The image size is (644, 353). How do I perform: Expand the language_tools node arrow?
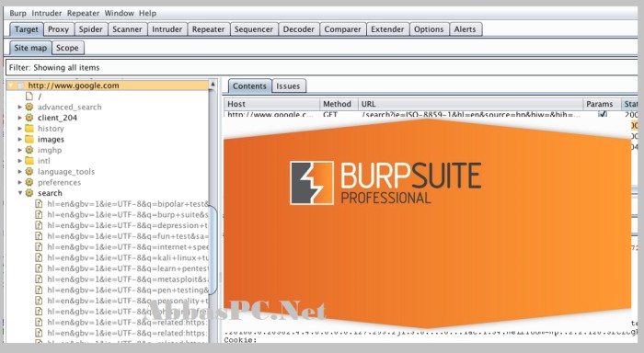(x=19, y=171)
